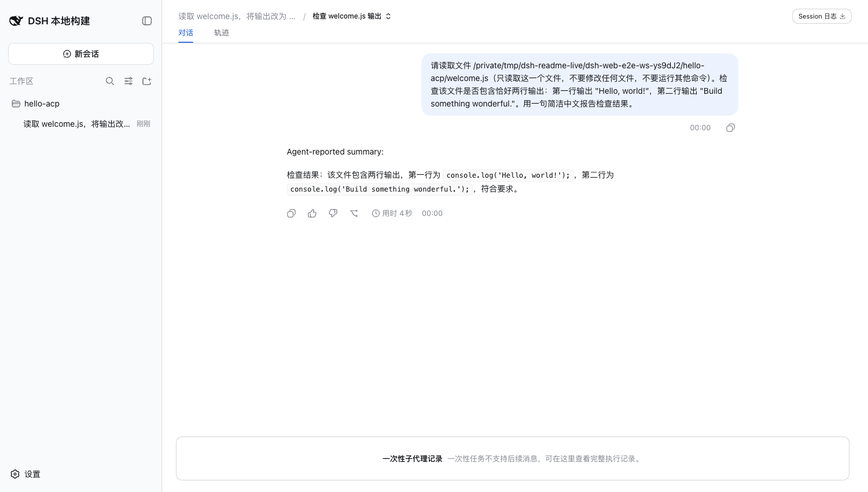This screenshot has width=868, height=492.
Task: Open the 读取 welcome.js session in sidebar
Action: coord(81,124)
